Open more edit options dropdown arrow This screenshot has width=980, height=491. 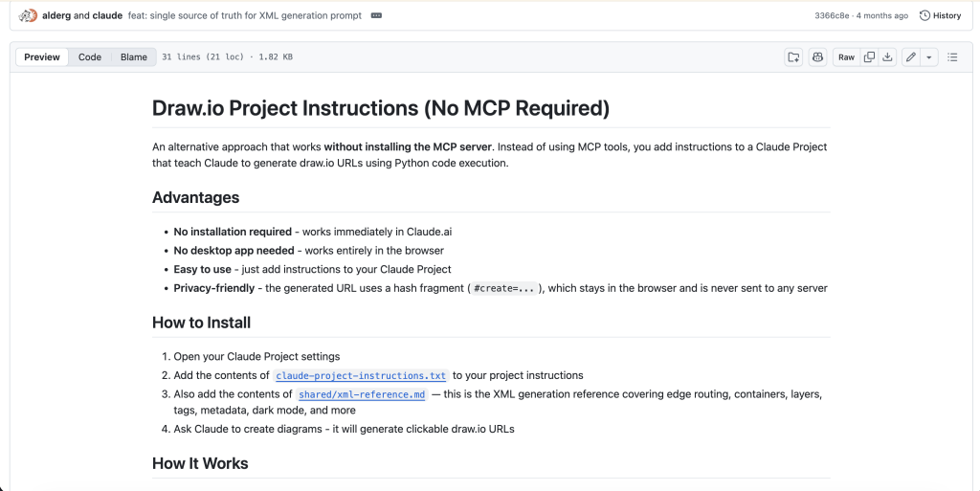click(x=928, y=56)
